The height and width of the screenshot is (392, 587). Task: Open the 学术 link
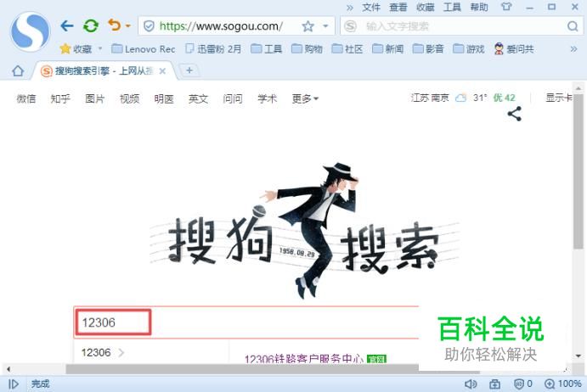pyautogui.click(x=267, y=98)
